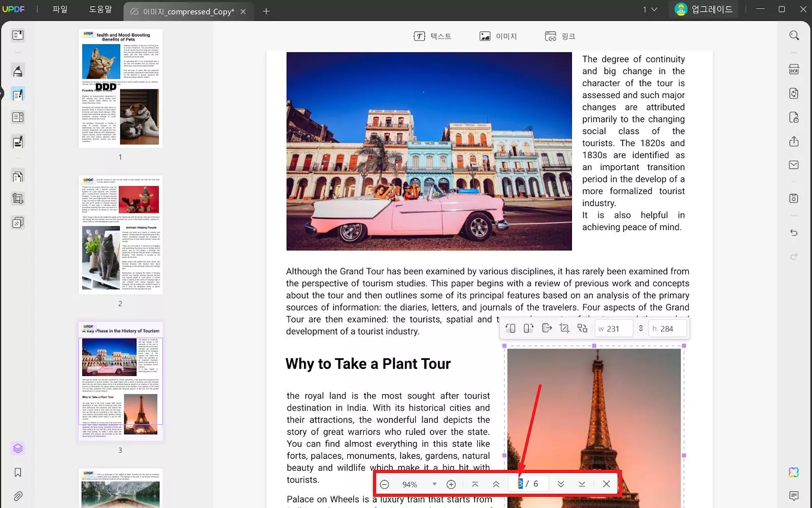Expand the 94% zoom level dropdown
Viewport: 812px width, 508px height.
(434, 484)
